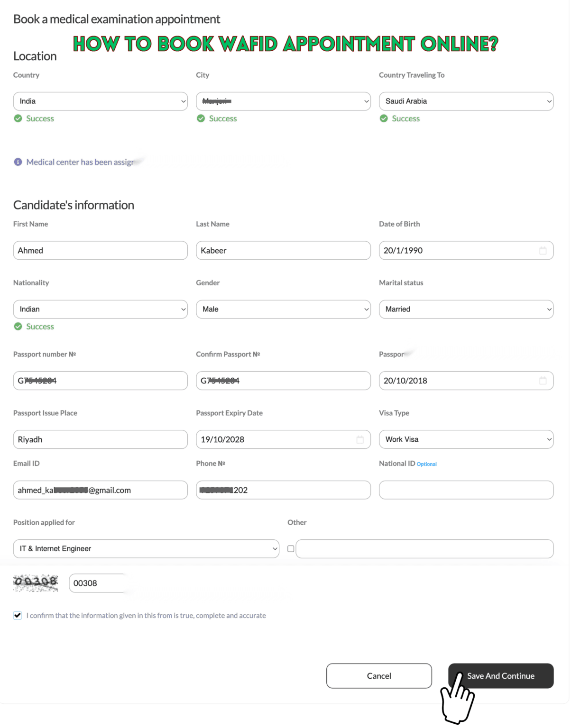571x728 pixels.
Task: Open the Country dropdown showing India
Action: [x=101, y=101]
